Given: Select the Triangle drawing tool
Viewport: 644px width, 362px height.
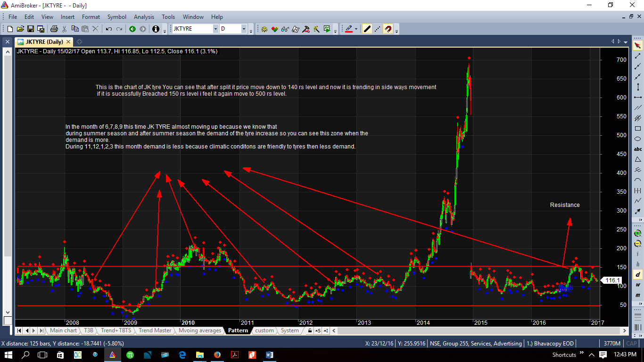Looking at the screenshot, I should pos(637,159).
